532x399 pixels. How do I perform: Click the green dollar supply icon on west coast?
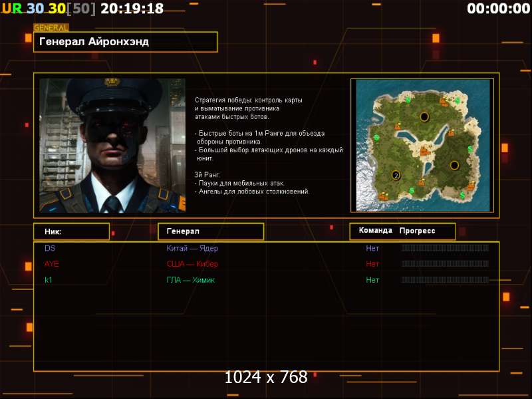[x=376, y=138]
